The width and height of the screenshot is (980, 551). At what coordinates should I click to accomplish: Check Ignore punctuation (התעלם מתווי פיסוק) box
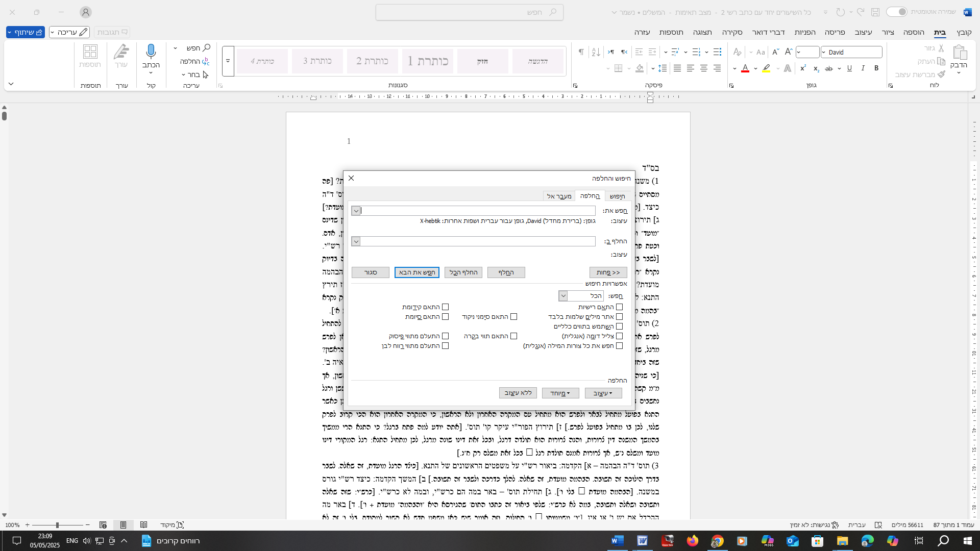[445, 336]
